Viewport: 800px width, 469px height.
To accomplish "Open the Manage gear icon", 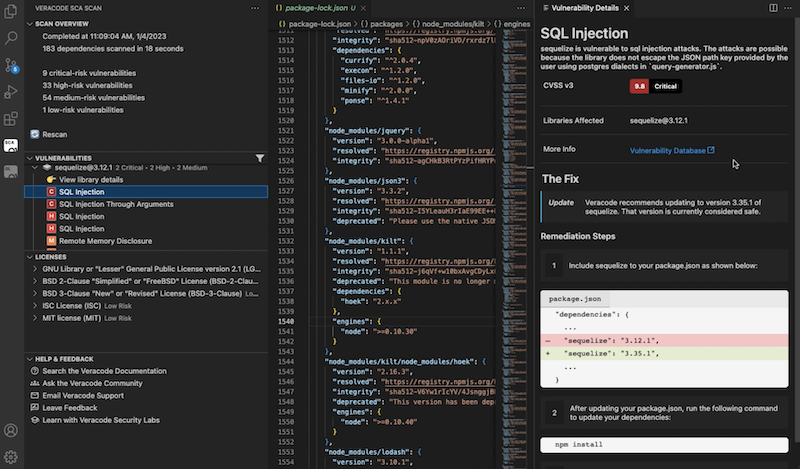I will tap(11, 457).
